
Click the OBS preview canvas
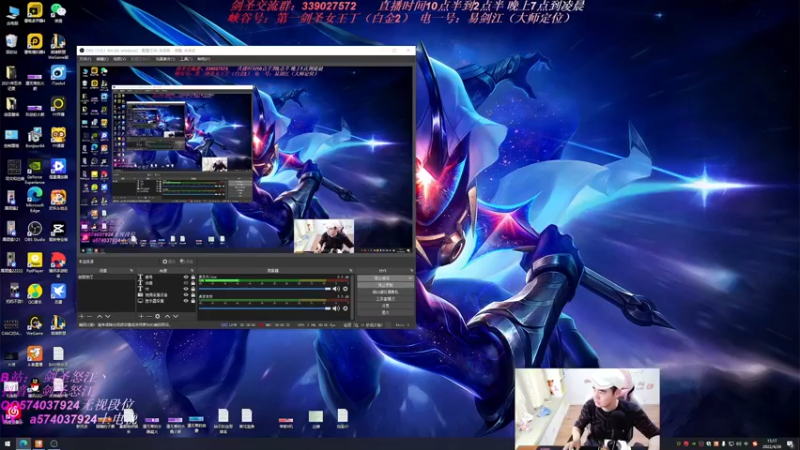pyautogui.click(x=245, y=159)
